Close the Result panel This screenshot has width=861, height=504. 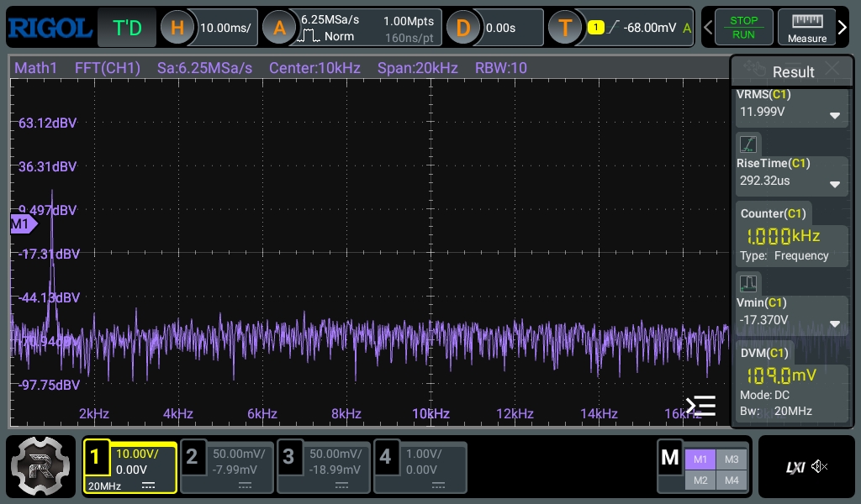(832, 69)
